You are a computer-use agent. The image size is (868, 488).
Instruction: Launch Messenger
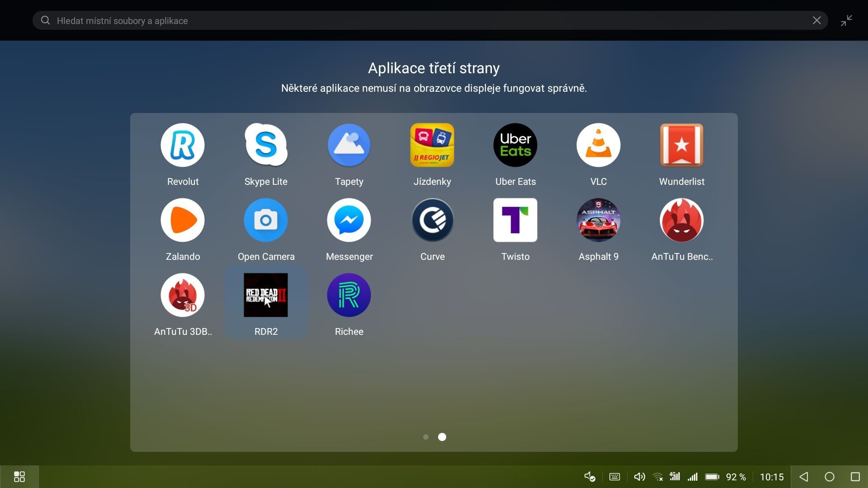point(349,220)
